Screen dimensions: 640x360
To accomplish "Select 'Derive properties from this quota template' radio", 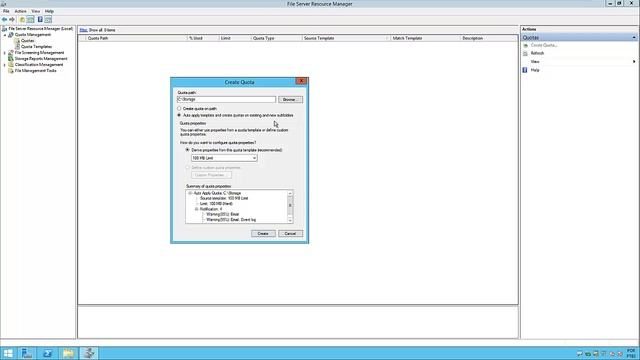I will tap(187, 150).
